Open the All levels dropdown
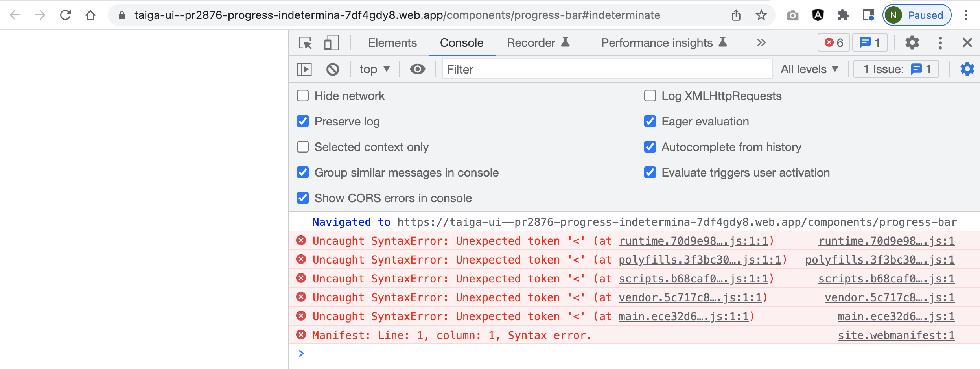 point(810,69)
